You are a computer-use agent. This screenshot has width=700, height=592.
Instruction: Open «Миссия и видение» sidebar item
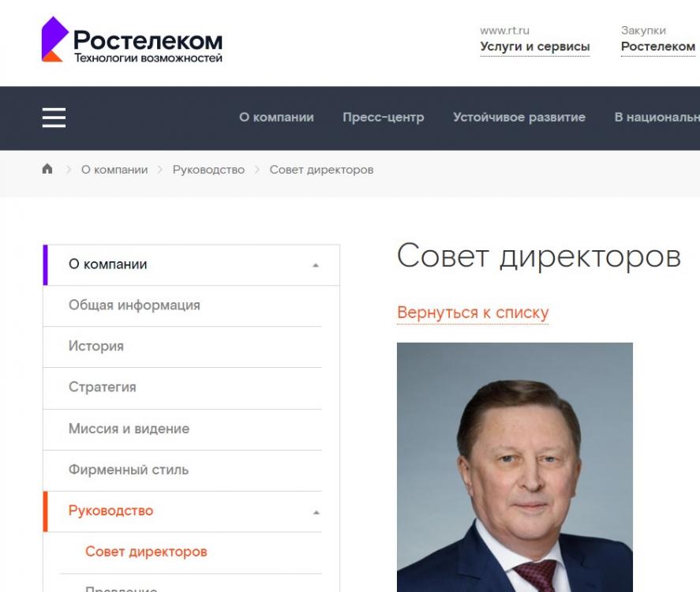click(182, 429)
